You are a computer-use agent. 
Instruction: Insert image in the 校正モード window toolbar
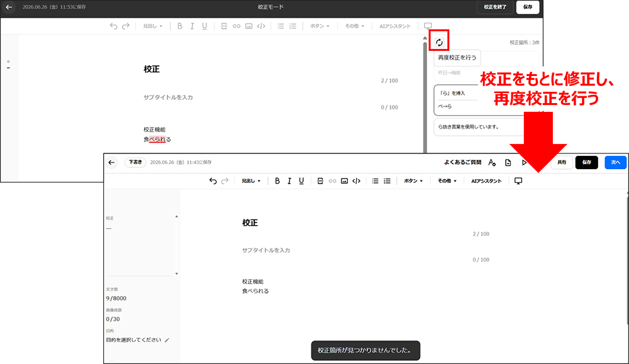pyautogui.click(x=248, y=26)
